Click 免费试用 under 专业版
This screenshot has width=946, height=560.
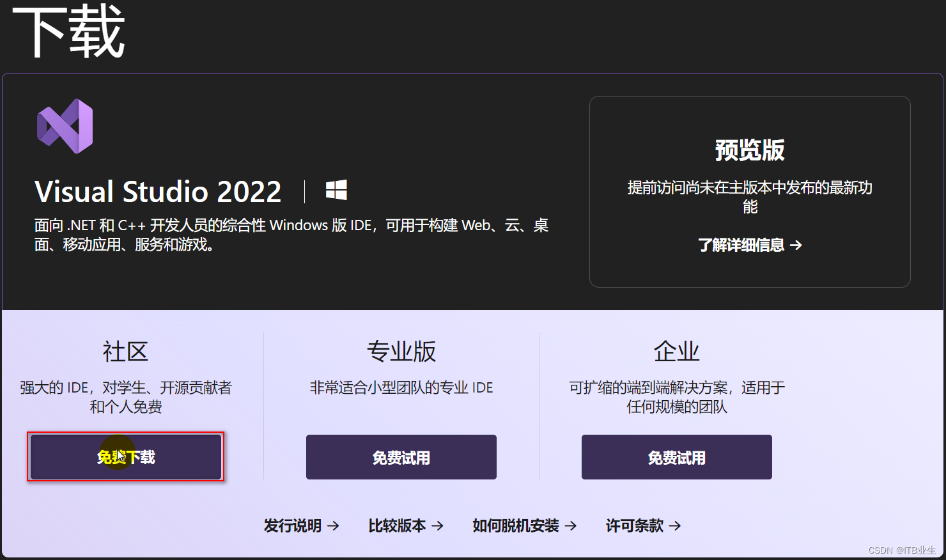[x=401, y=457]
